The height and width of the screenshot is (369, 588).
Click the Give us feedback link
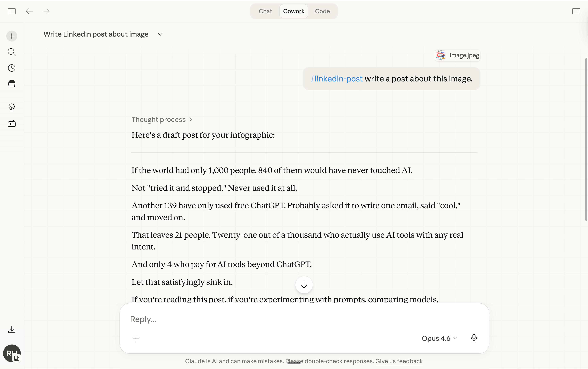[x=399, y=361]
